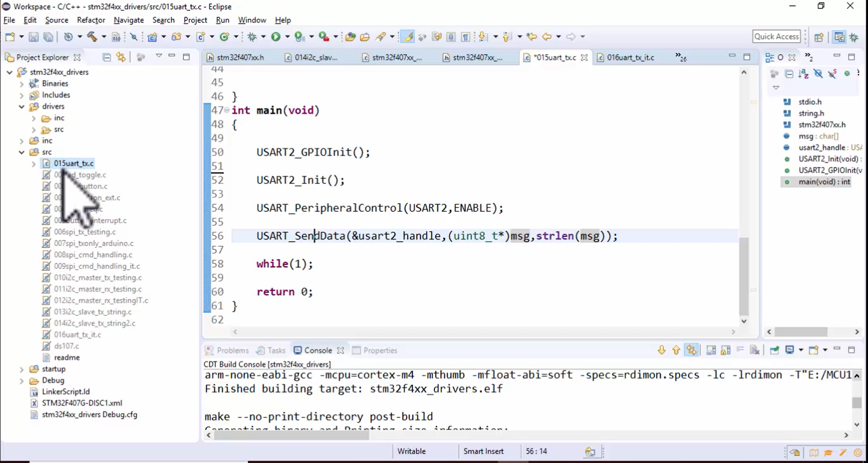
Task: Click Clear Console icon
Action: [x=755, y=350]
